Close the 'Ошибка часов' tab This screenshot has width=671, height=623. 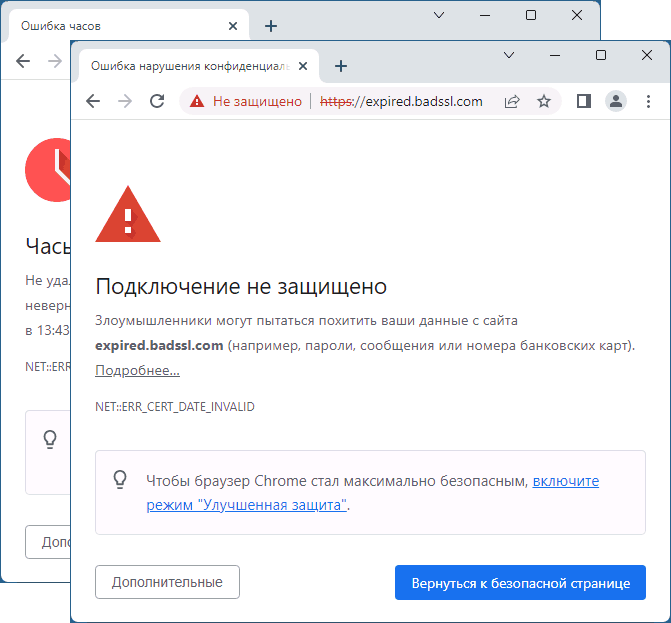tap(233, 26)
